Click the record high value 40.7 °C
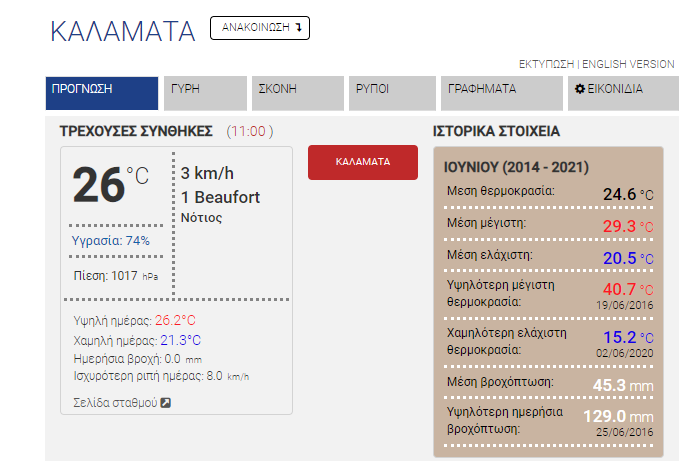 tap(628, 289)
